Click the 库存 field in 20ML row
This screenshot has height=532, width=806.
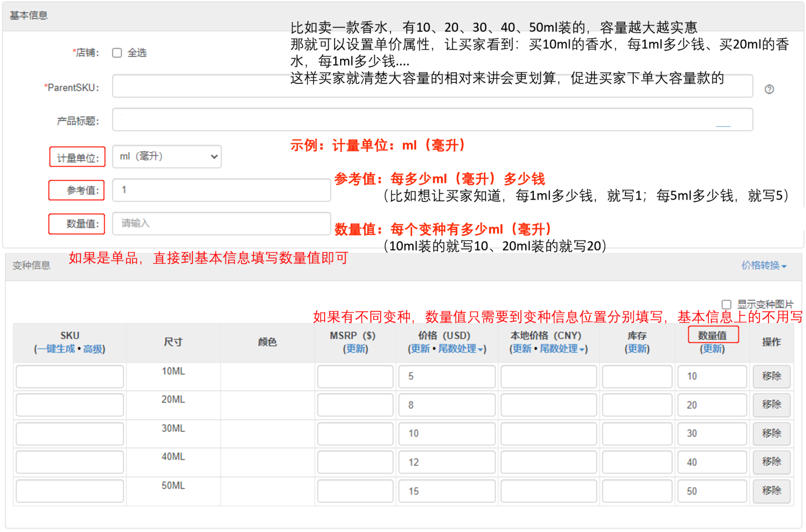pos(637,405)
